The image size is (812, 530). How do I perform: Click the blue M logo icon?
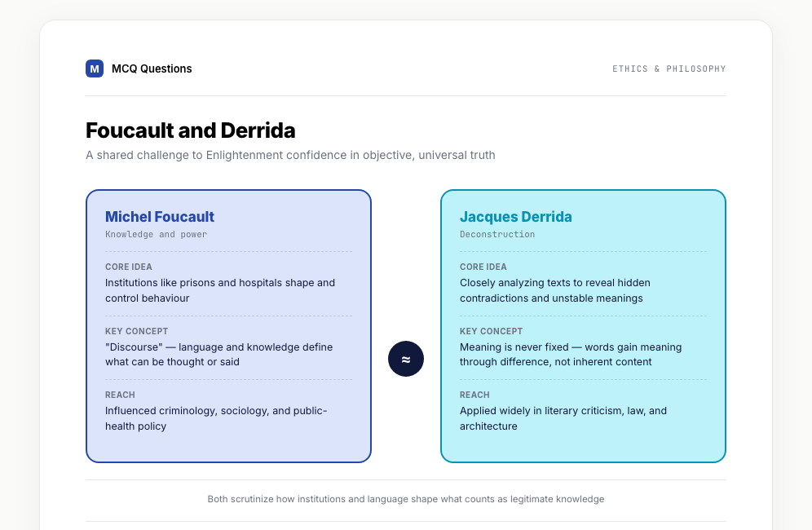95,68
